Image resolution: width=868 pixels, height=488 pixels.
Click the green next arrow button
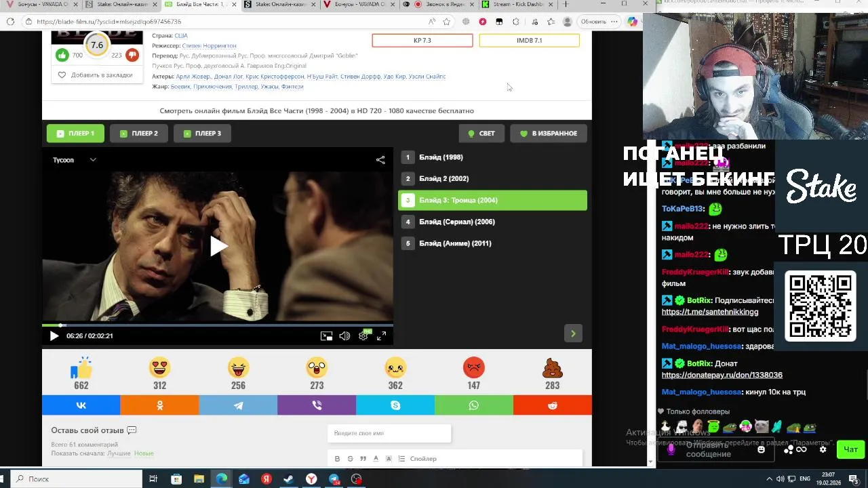point(573,333)
